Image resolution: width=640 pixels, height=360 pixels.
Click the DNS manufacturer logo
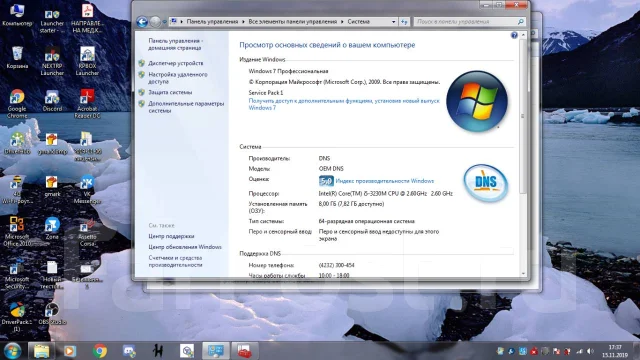485,183
